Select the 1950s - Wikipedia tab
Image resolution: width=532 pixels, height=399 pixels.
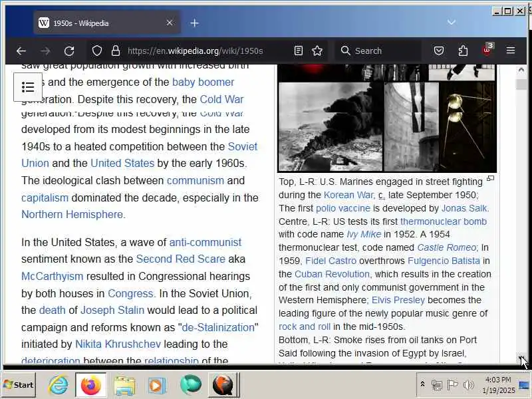tap(107, 23)
